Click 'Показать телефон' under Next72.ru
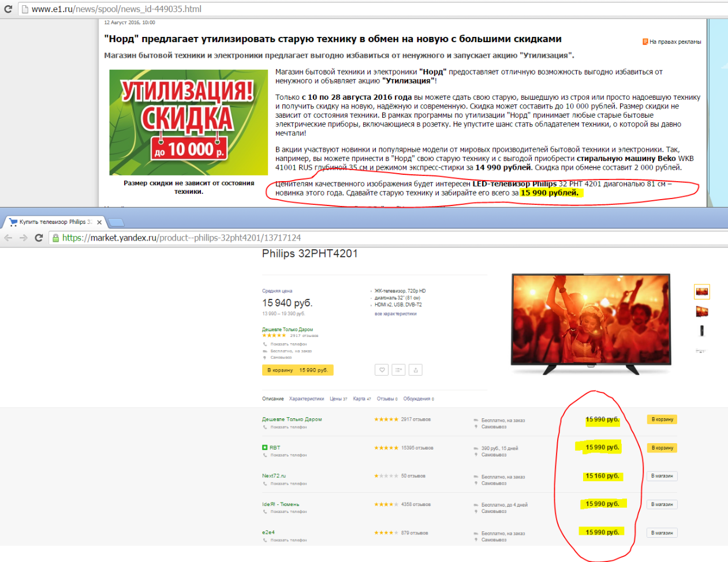The height and width of the screenshot is (562, 728). [x=289, y=484]
